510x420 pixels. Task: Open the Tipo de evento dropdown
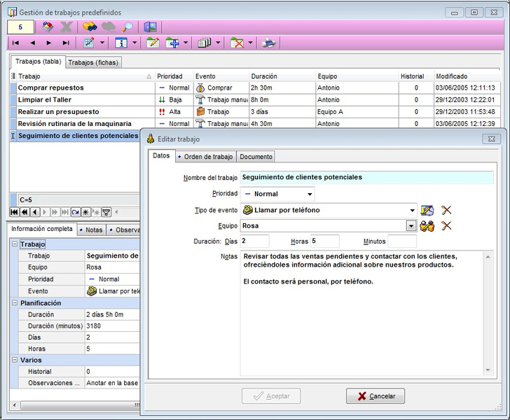point(412,210)
